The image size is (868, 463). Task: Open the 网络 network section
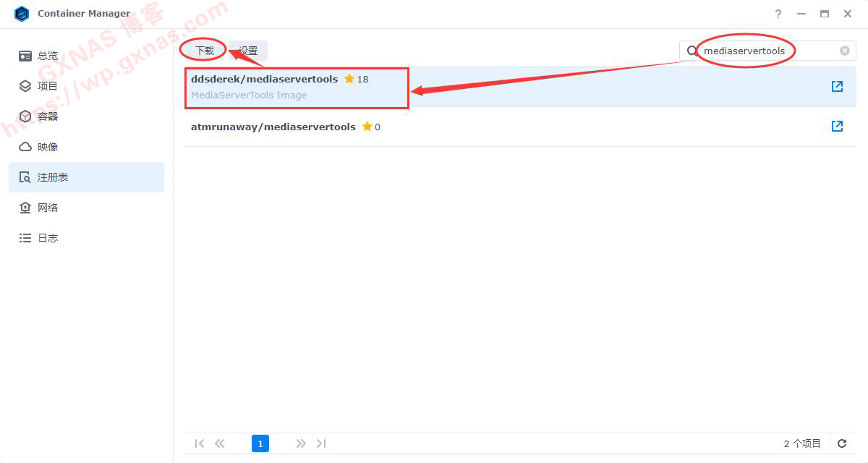tap(48, 208)
